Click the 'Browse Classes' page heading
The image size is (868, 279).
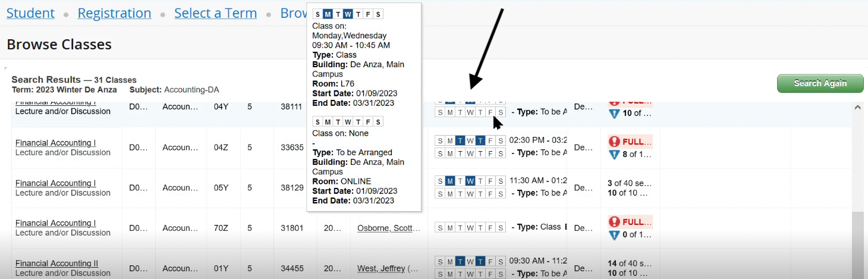click(59, 45)
